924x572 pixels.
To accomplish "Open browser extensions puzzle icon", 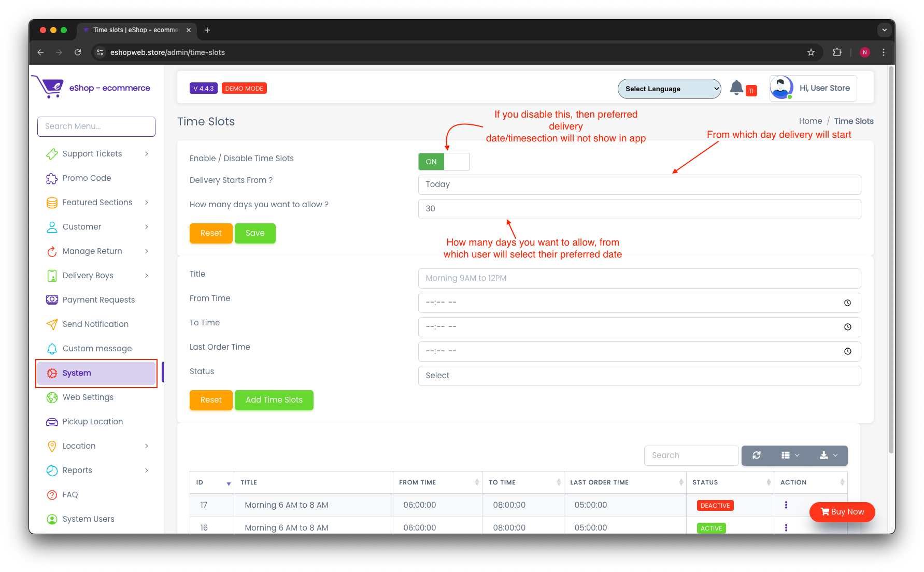I will coord(837,52).
